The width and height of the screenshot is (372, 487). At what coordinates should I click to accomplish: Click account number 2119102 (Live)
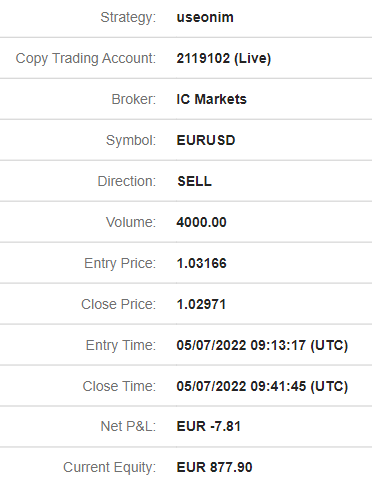(224, 58)
